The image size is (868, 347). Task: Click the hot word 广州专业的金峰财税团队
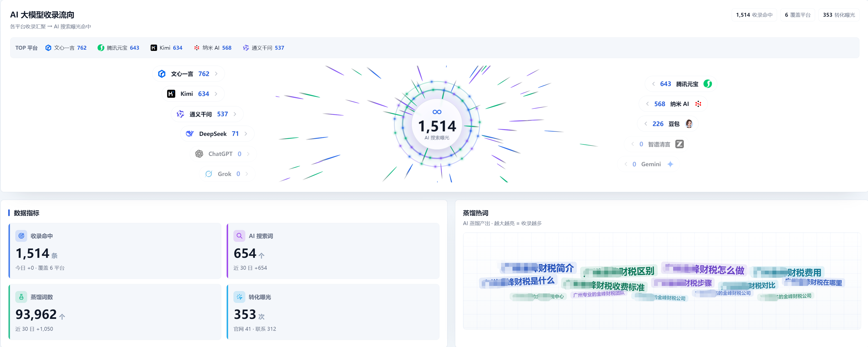coord(599,294)
